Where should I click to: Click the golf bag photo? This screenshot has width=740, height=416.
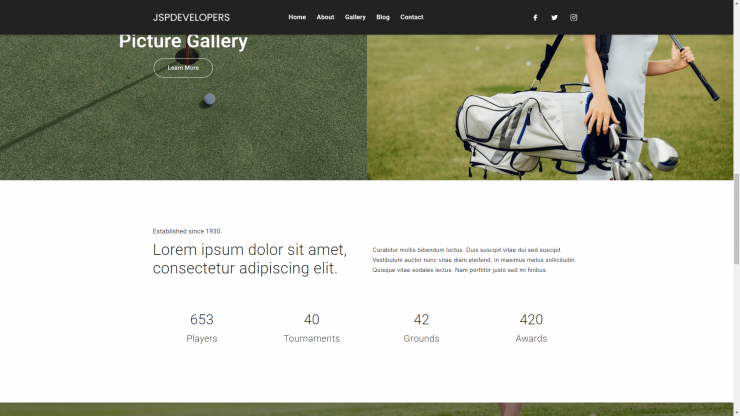pos(550,107)
